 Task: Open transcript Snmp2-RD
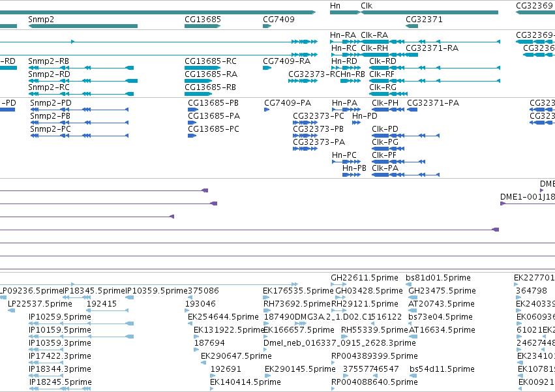[x=49, y=74]
